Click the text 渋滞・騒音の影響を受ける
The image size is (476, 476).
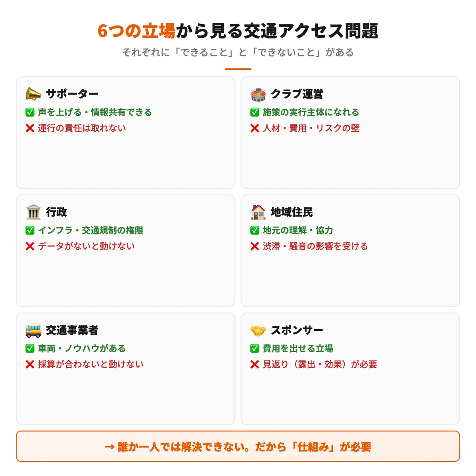click(x=315, y=246)
